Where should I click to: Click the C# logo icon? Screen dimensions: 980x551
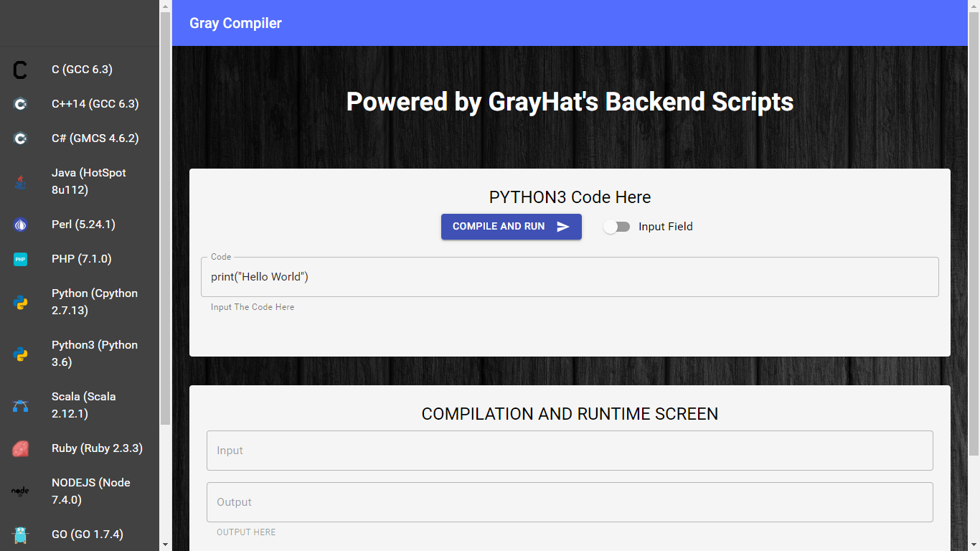coord(20,138)
